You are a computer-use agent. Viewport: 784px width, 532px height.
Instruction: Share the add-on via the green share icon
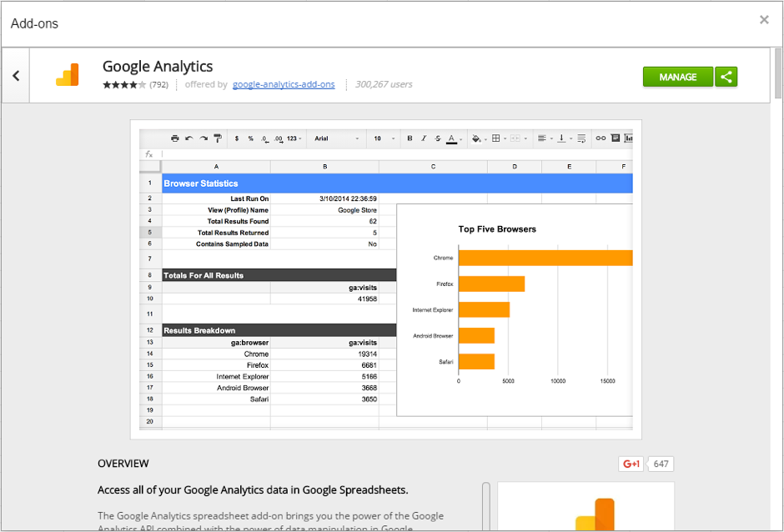coord(726,77)
